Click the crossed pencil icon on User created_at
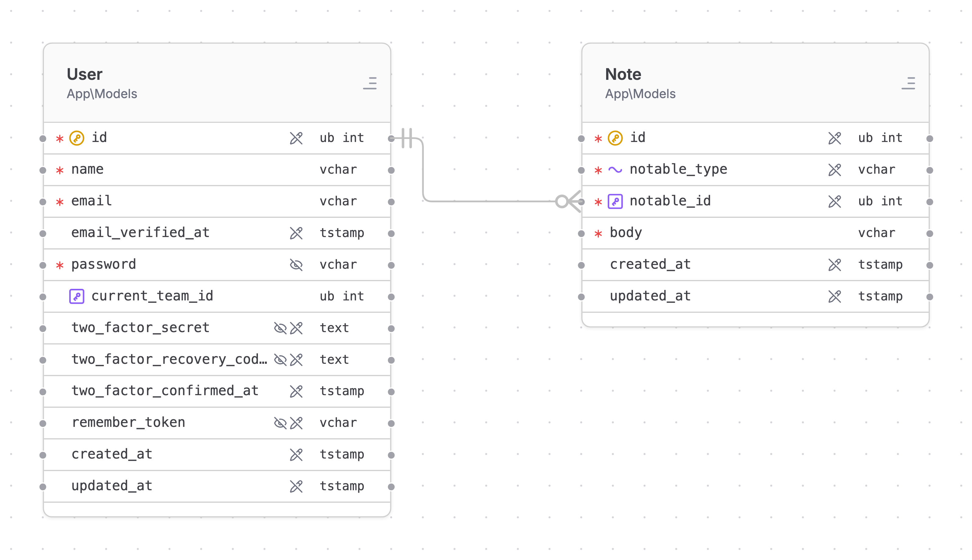 click(296, 455)
